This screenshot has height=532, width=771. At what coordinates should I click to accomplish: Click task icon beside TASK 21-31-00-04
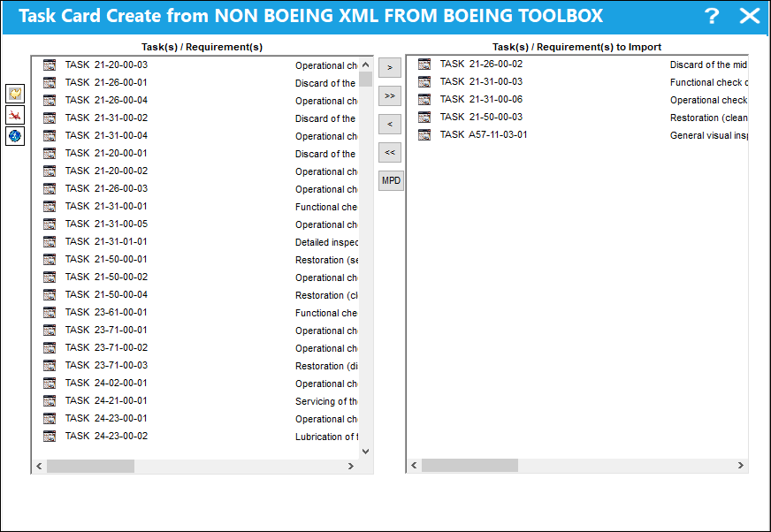pyautogui.click(x=50, y=136)
